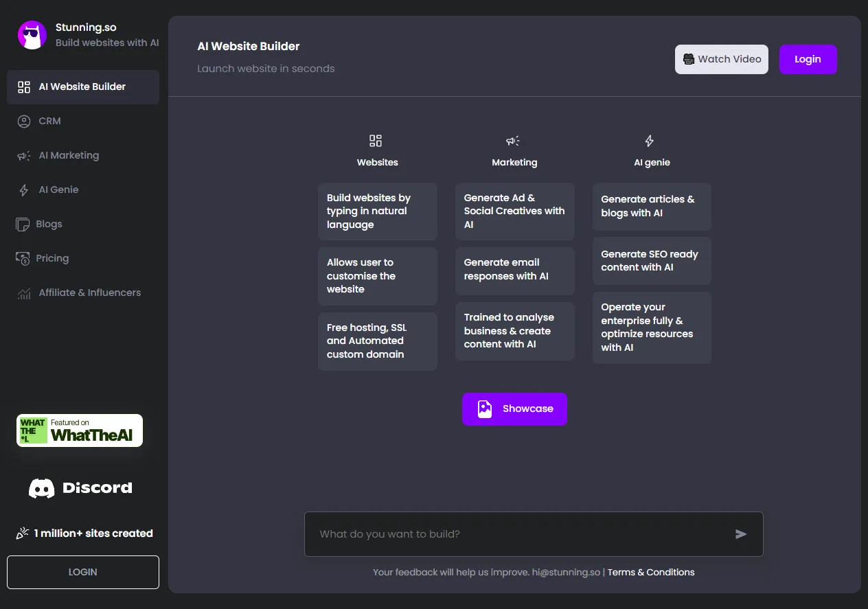View Pricing from the sidebar
868x609 pixels.
coord(83,259)
